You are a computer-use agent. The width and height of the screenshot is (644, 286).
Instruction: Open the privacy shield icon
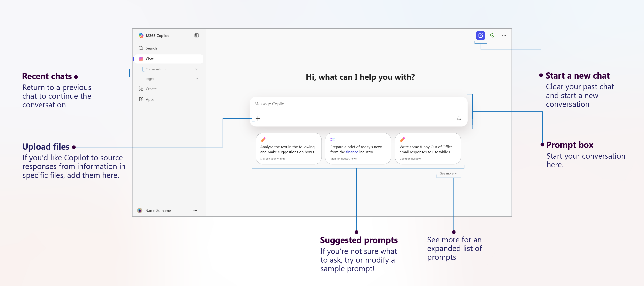(x=492, y=35)
